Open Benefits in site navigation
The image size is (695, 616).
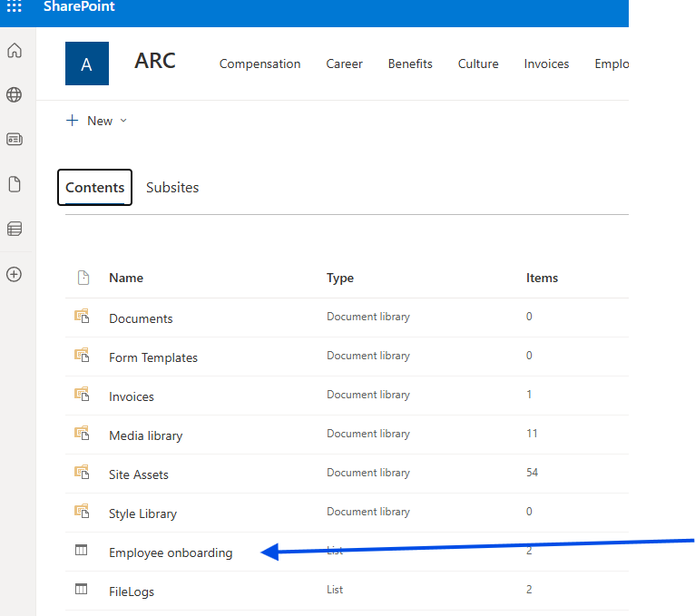coord(410,64)
